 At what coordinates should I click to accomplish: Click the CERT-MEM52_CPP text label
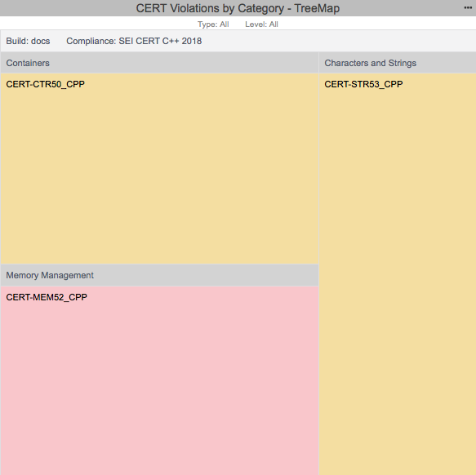tap(47, 297)
